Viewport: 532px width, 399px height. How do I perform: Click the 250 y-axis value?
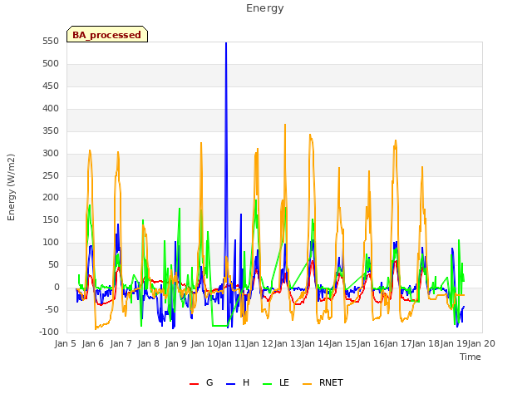click(51, 175)
